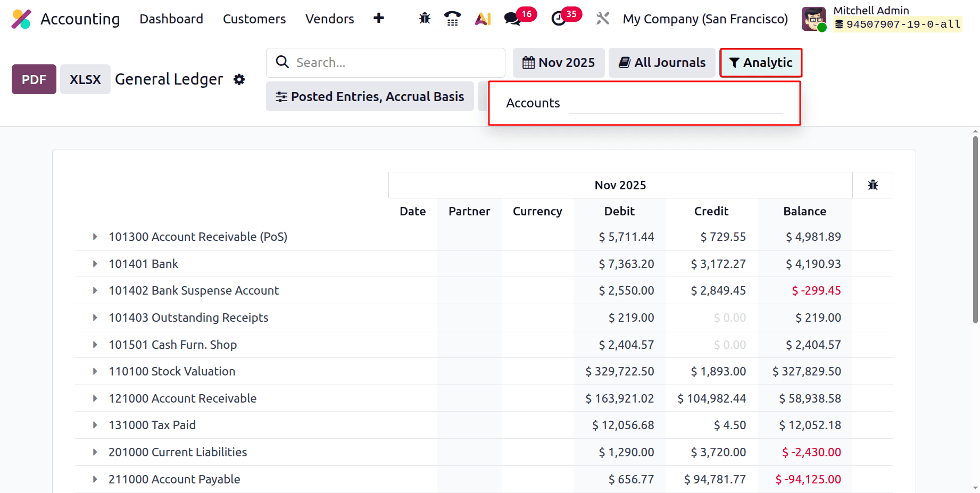The image size is (980, 493).
Task: Click the bug icon beside the Nov 2025 header
Action: coord(873,185)
